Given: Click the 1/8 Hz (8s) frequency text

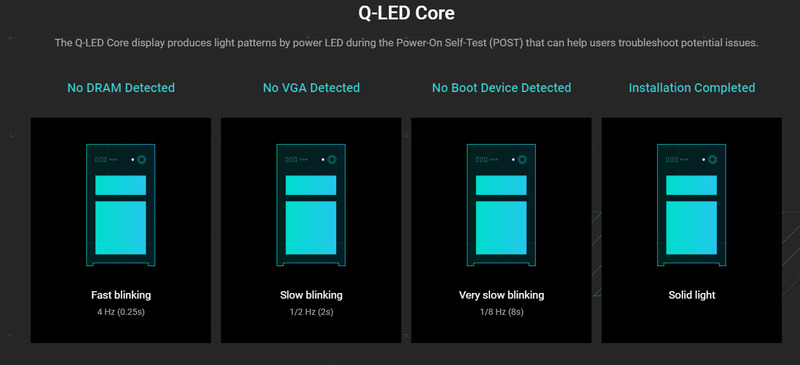Looking at the screenshot, I should tap(502, 312).
